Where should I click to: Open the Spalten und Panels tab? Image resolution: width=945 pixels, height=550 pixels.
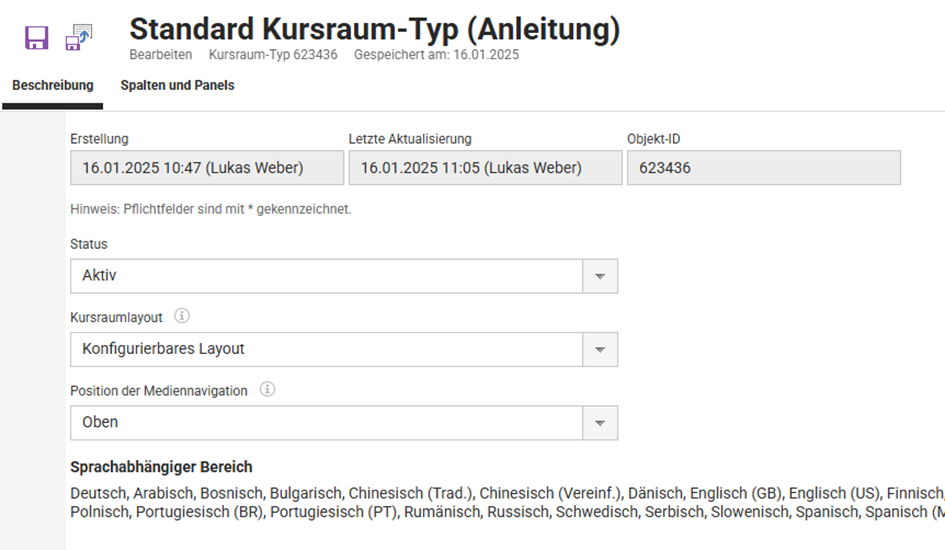tap(177, 86)
